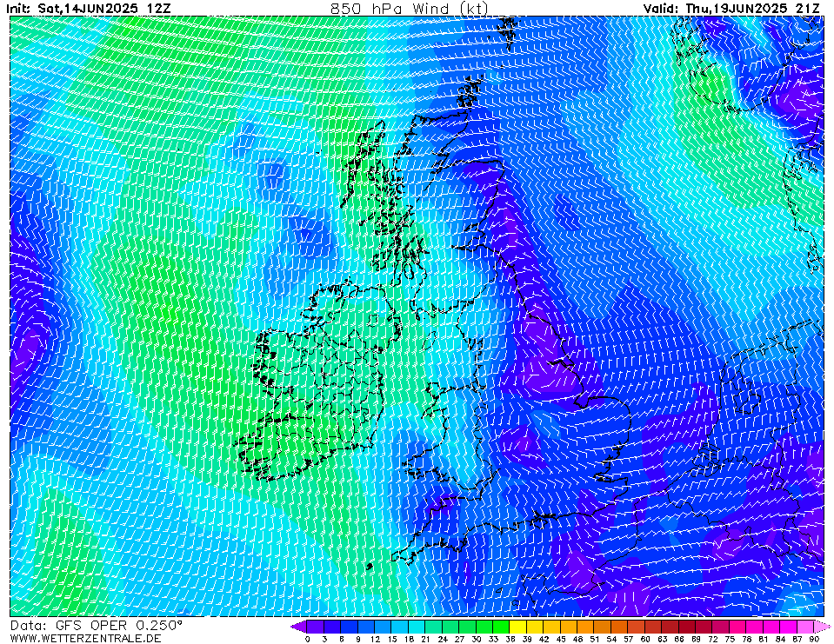Image resolution: width=834 pixels, height=644 pixels.
Task: Select the red-orange swatch between 57 and 60
Action: pyautogui.click(x=636, y=627)
